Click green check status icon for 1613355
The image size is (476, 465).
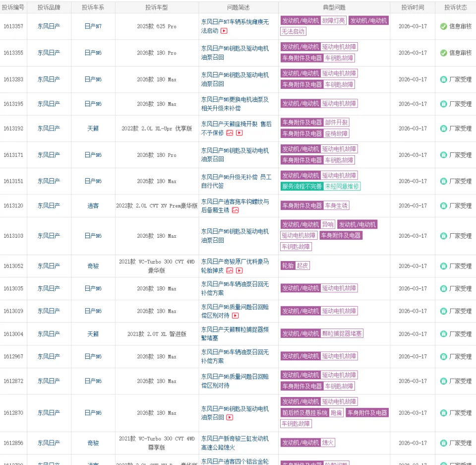pyautogui.click(x=443, y=53)
